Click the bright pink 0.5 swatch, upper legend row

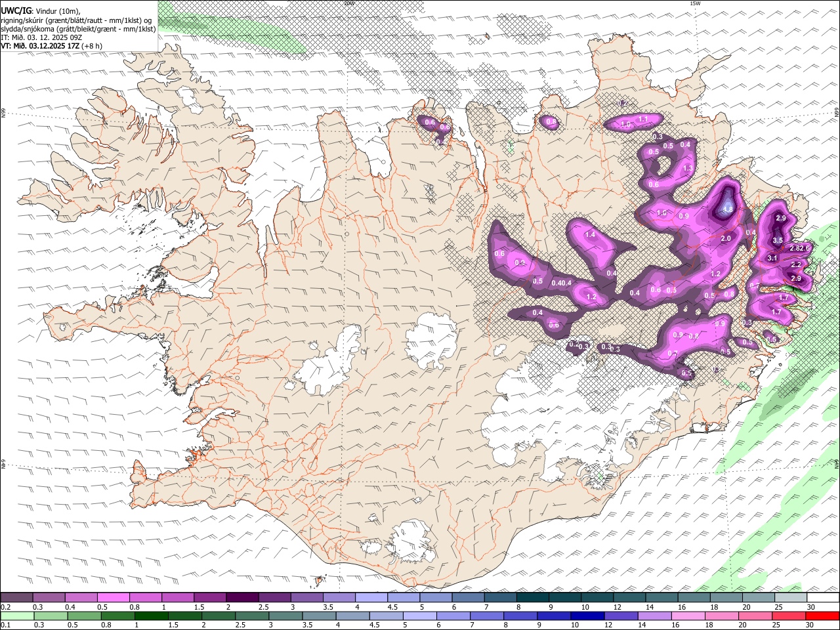[113, 597]
